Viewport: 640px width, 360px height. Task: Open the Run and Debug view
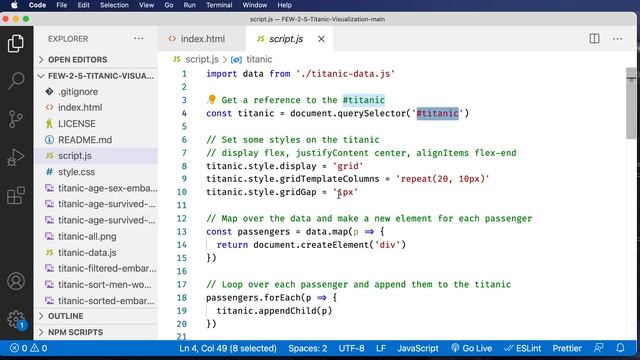16,158
